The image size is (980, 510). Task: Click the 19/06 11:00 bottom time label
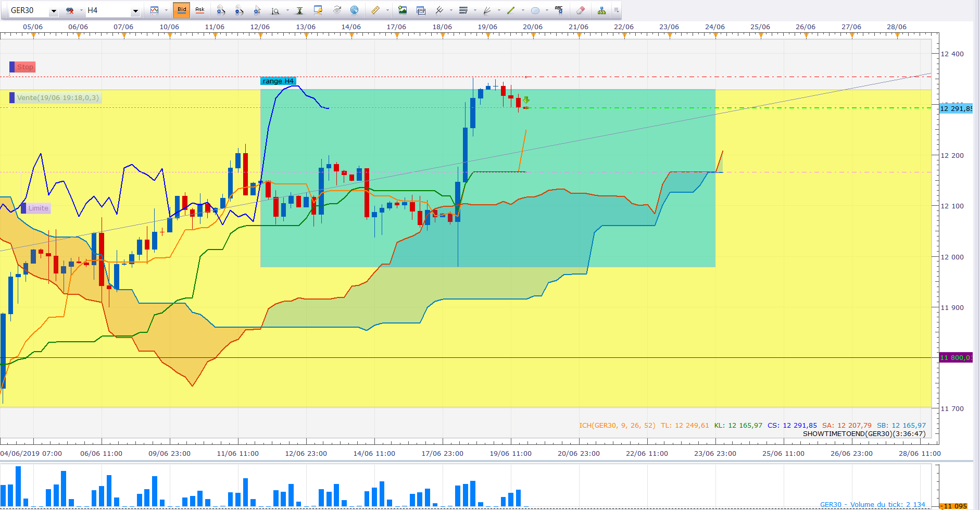[x=510, y=454]
